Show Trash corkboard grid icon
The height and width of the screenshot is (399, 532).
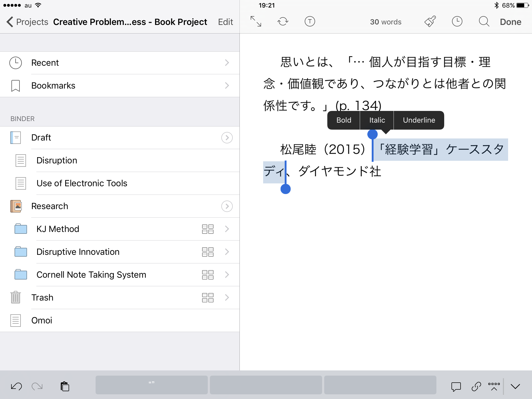coord(208,298)
